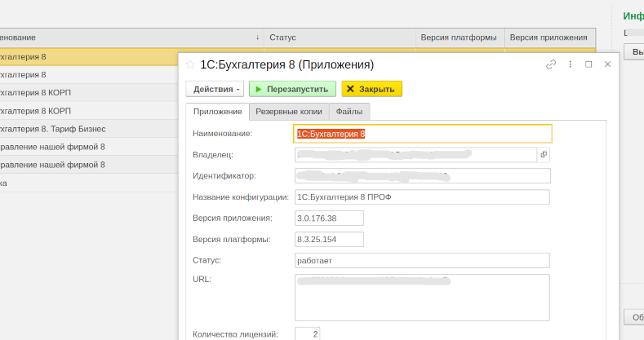
Task: Open the dialog's three-dot more menu
Action: [570, 64]
